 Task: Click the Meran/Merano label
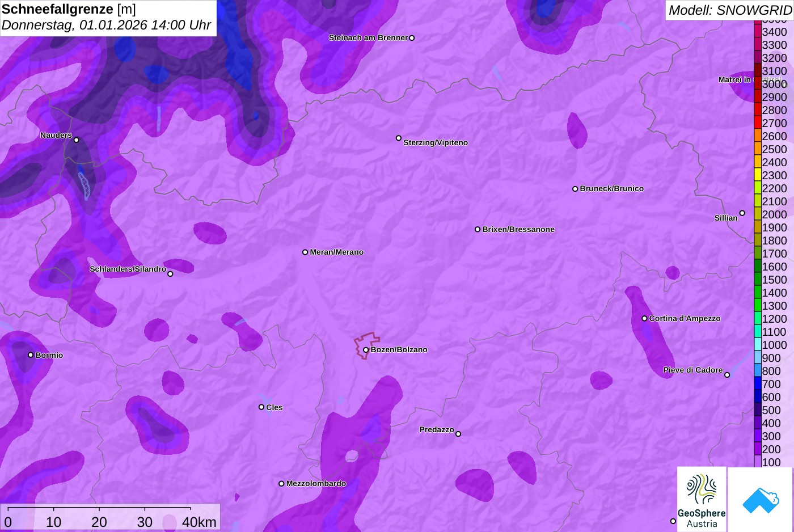pos(337,252)
